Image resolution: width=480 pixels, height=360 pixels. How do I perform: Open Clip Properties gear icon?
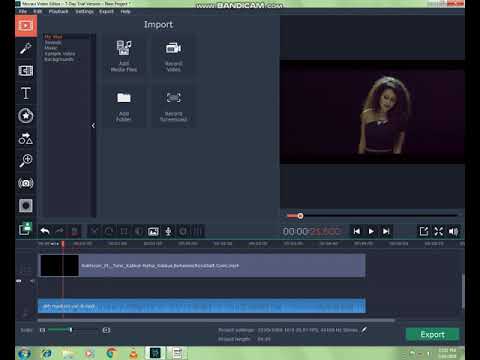coord(183,231)
